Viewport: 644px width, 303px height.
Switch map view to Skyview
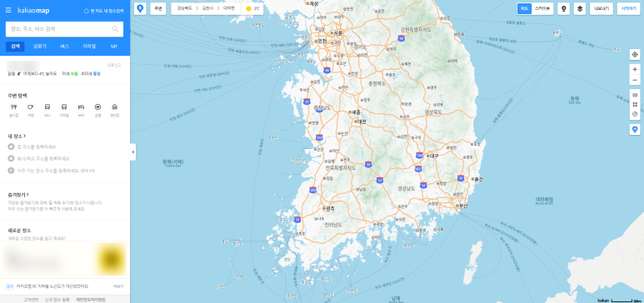pos(542,8)
